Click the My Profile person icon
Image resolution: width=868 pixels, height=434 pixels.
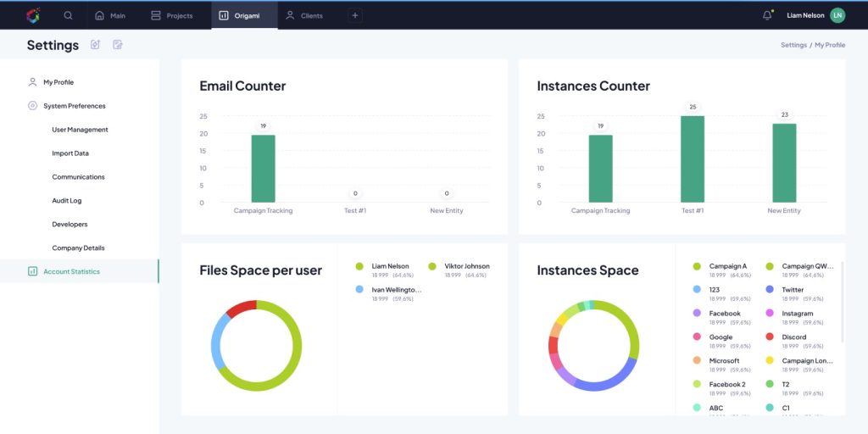32,82
